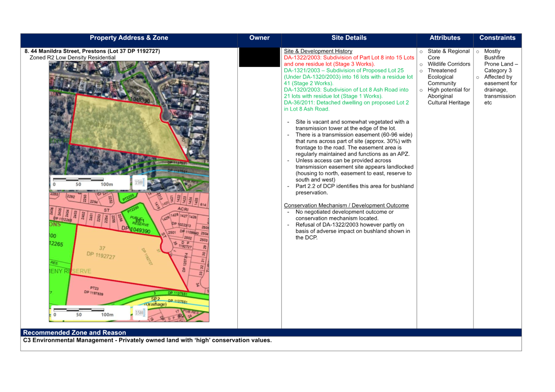
Task: Click the 'Property Address & Zone' column header
Action: tap(129, 38)
